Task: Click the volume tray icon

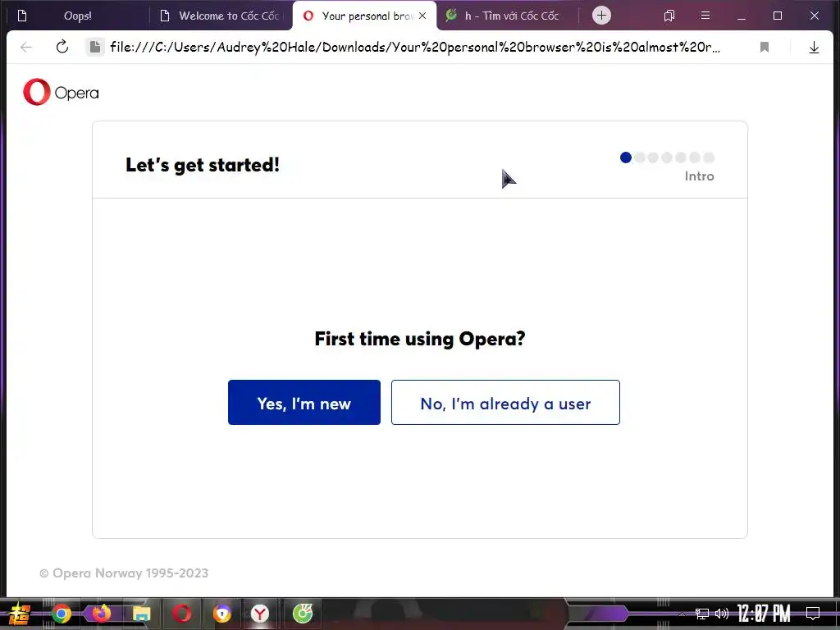Action: 722,614
